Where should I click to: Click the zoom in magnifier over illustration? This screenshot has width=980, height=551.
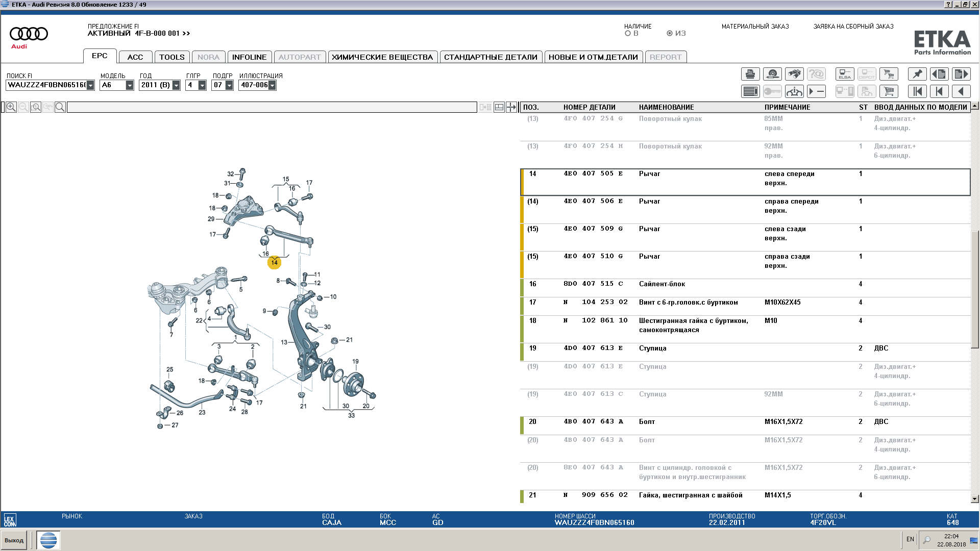point(11,107)
